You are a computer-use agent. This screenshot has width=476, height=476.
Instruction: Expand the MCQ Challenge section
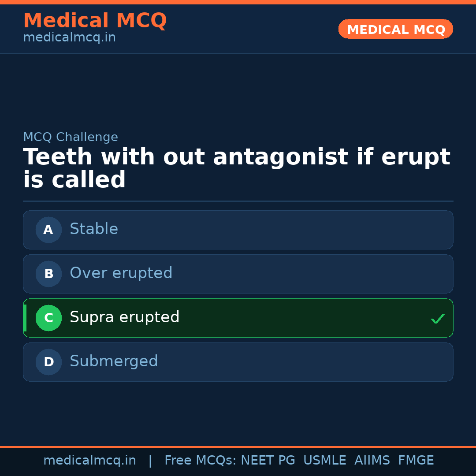71,137
